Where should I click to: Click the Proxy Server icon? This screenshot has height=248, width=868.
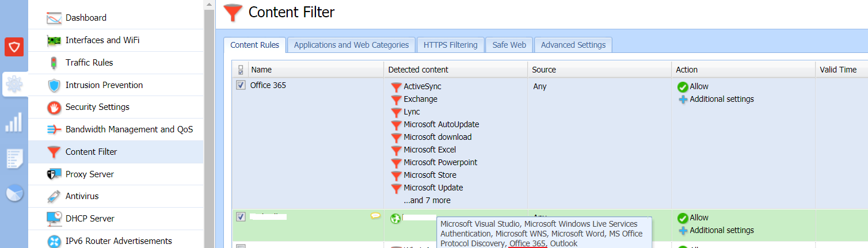[x=54, y=174]
